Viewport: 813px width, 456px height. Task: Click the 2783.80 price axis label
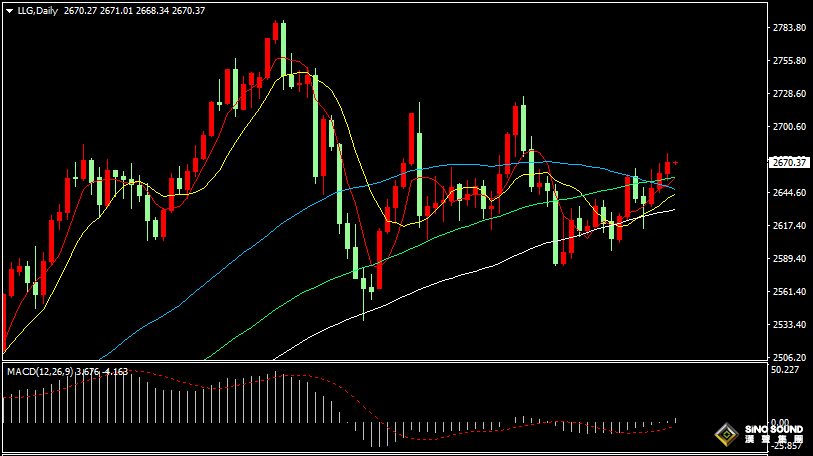coord(789,27)
